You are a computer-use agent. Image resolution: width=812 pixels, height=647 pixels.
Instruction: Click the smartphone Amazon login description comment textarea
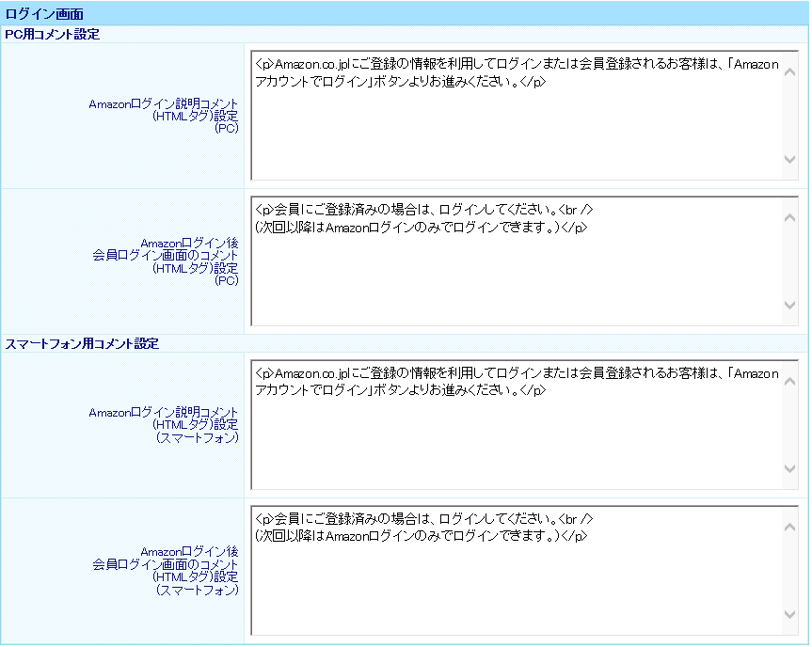click(x=525, y=425)
